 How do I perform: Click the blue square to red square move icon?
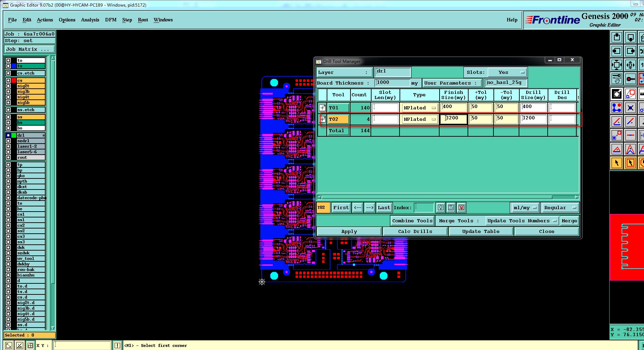[617, 135]
